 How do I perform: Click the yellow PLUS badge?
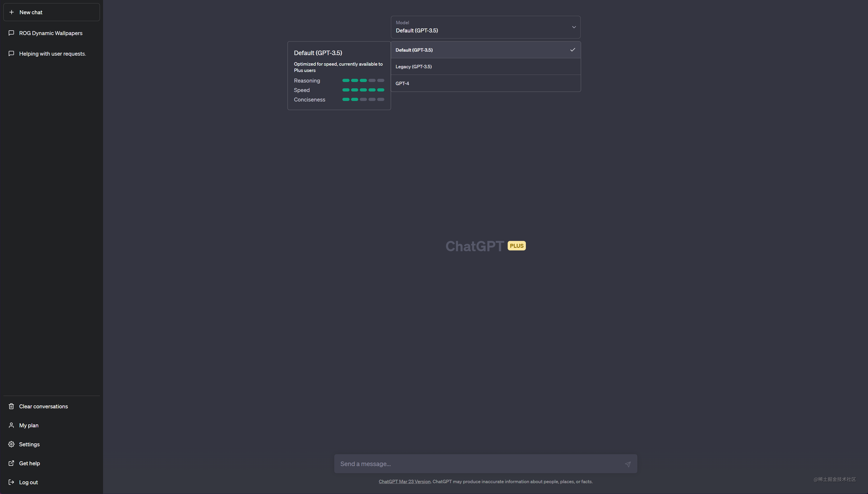click(516, 246)
